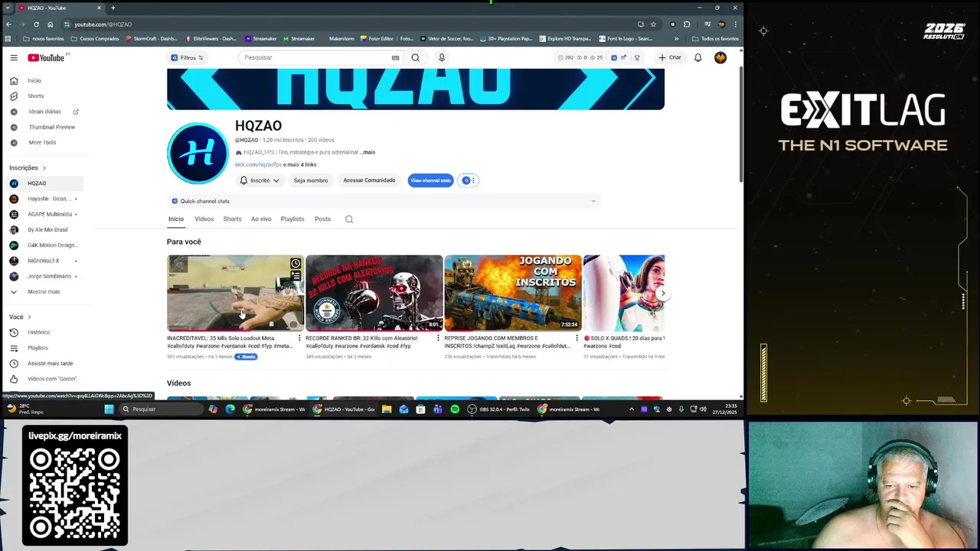The height and width of the screenshot is (551, 980).
Task: Start voice search with microphone icon
Action: [441, 57]
